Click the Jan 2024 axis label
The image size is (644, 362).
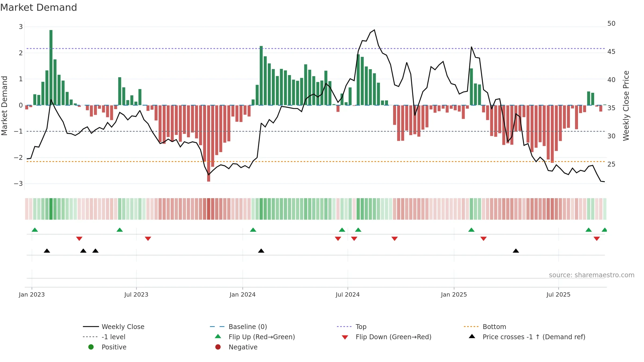click(x=243, y=294)
